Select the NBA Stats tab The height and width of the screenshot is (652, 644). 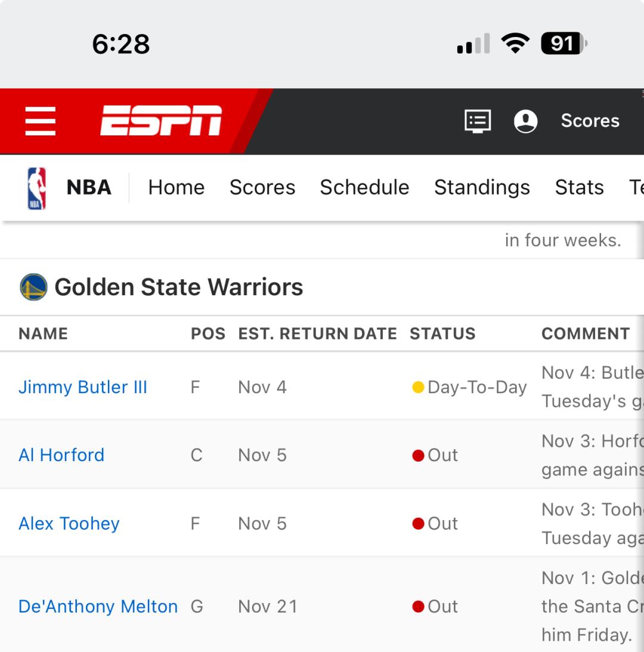point(579,188)
